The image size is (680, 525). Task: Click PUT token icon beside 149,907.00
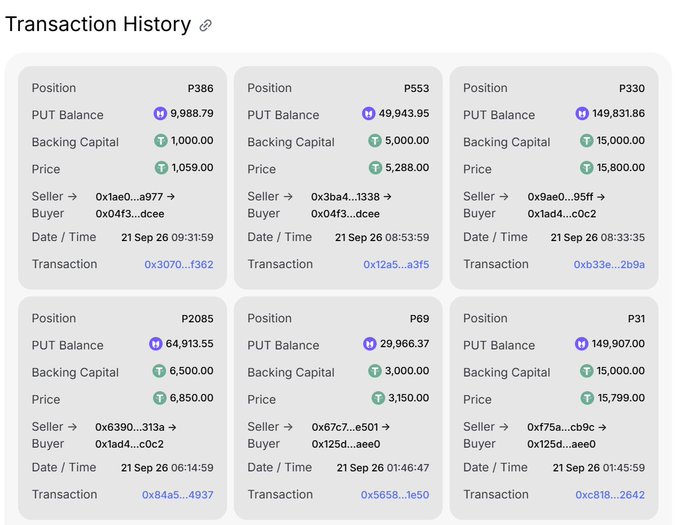(x=582, y=344)
